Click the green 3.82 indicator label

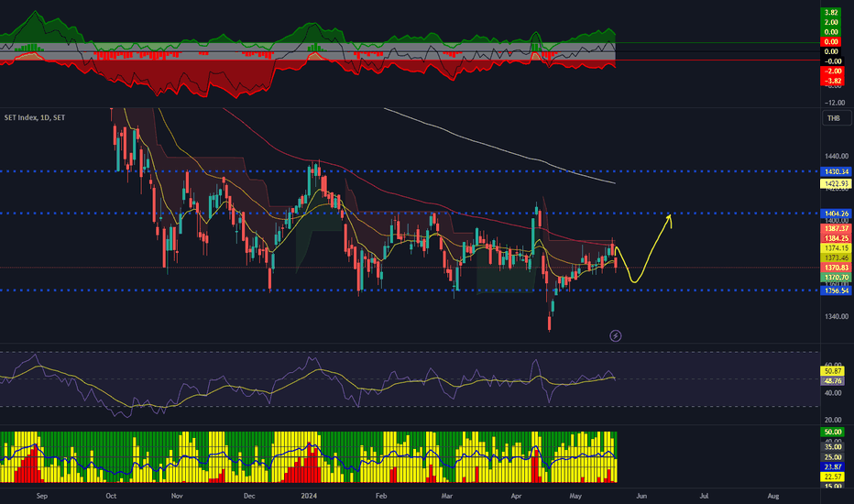point(831,13)
